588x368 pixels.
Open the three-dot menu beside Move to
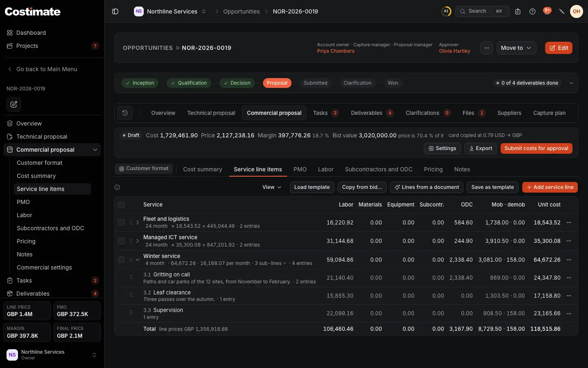(487, 48)
